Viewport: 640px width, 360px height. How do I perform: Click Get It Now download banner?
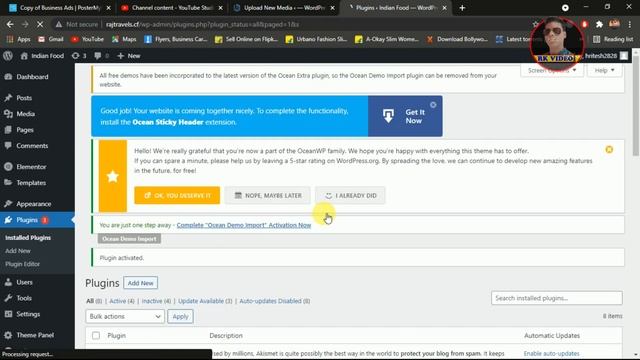[x=405, y=116]
